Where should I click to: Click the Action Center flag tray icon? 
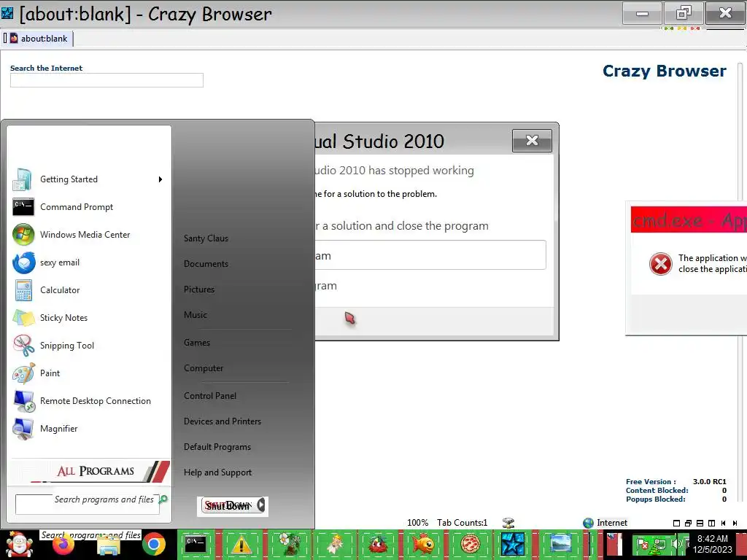[642, 544]
